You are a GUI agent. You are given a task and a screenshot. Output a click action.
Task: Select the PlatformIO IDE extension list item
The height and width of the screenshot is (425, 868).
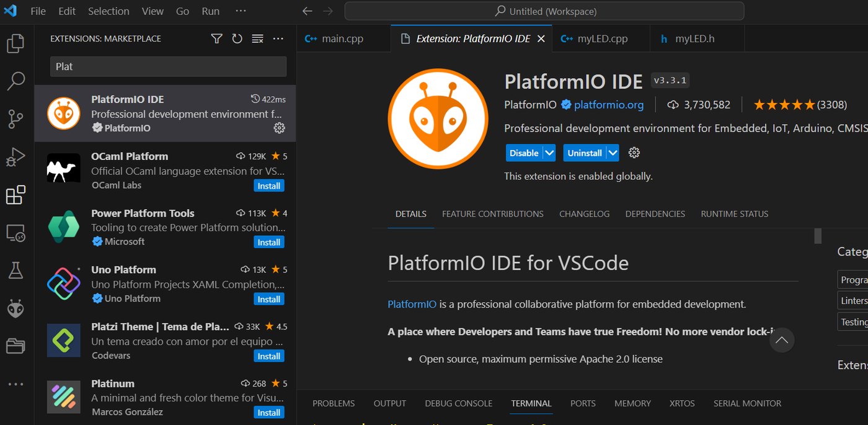(165, 114)
